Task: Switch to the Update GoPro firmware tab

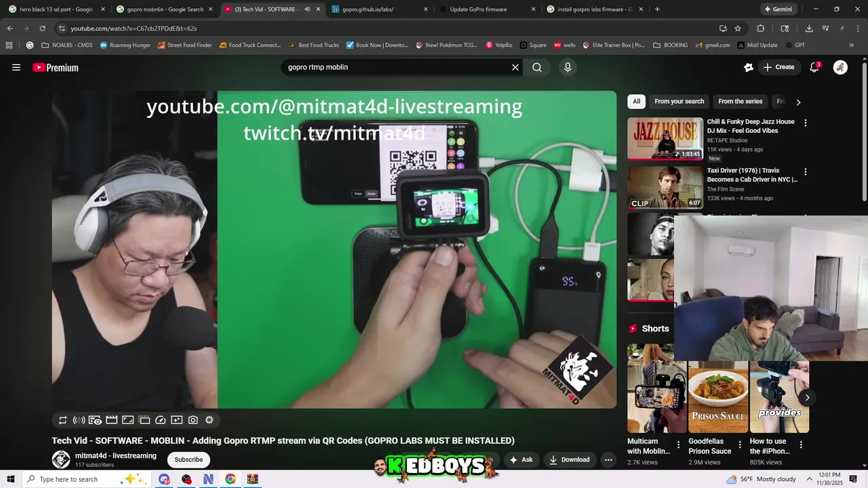Action: [x=488, y=9]
